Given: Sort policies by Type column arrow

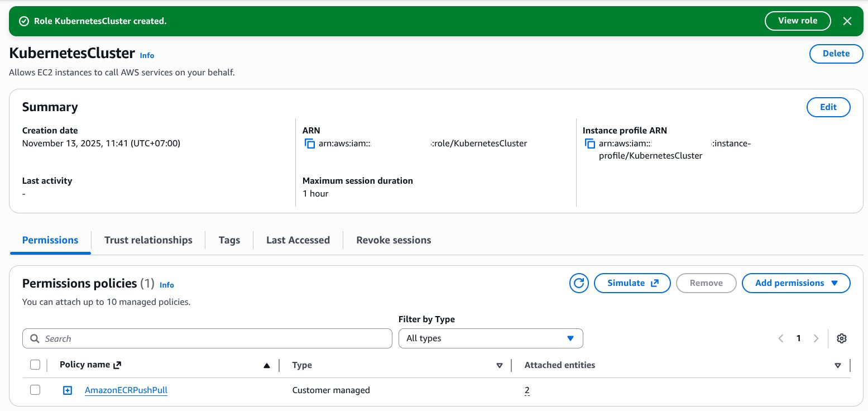Looking at the screenshot, I should click(x=500, y=365).
